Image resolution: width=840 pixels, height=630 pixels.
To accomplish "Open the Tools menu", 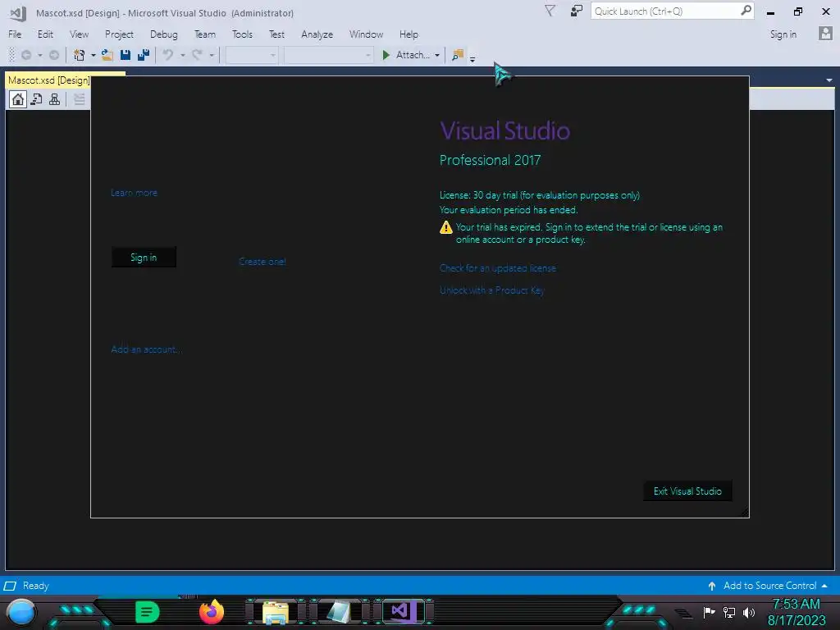I will click(242, 34).
